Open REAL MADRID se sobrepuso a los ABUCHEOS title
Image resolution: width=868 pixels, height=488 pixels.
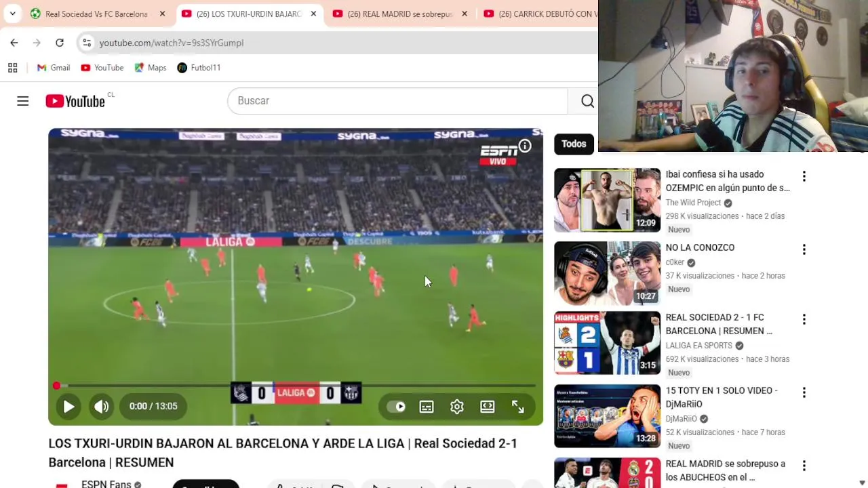coord(725,470)
